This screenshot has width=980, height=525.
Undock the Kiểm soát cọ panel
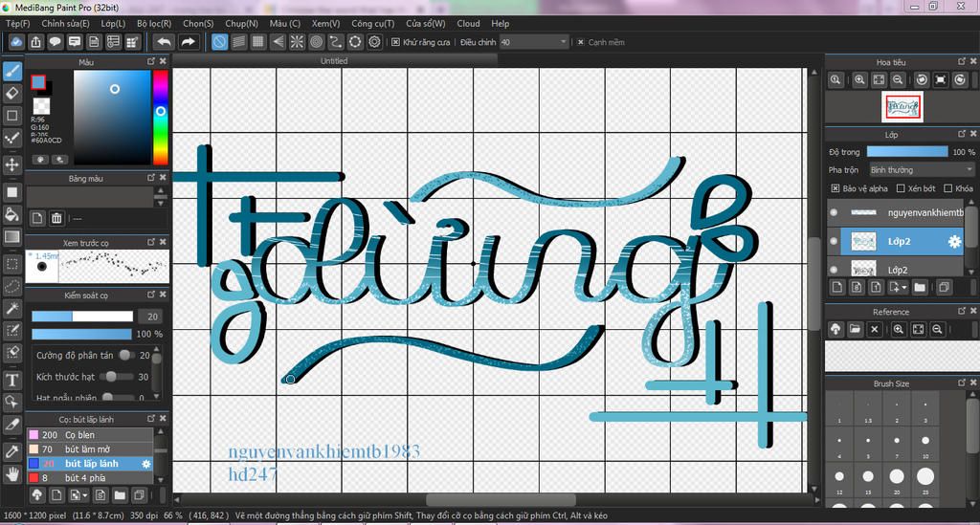[150, 294]
